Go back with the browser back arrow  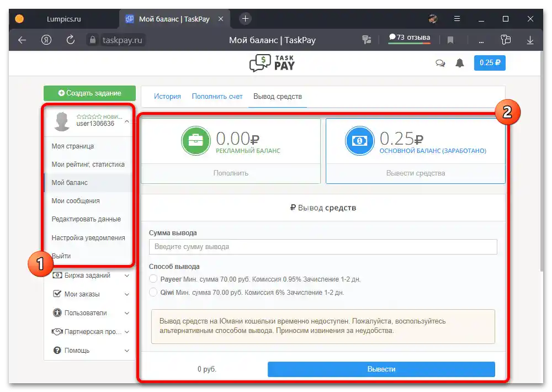(22, 40)
